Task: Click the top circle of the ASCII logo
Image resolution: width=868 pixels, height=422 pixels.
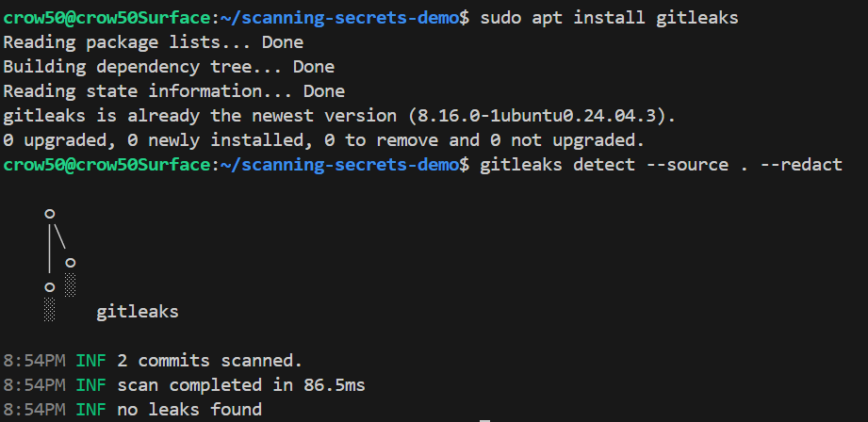Action: tap(50, 214)
